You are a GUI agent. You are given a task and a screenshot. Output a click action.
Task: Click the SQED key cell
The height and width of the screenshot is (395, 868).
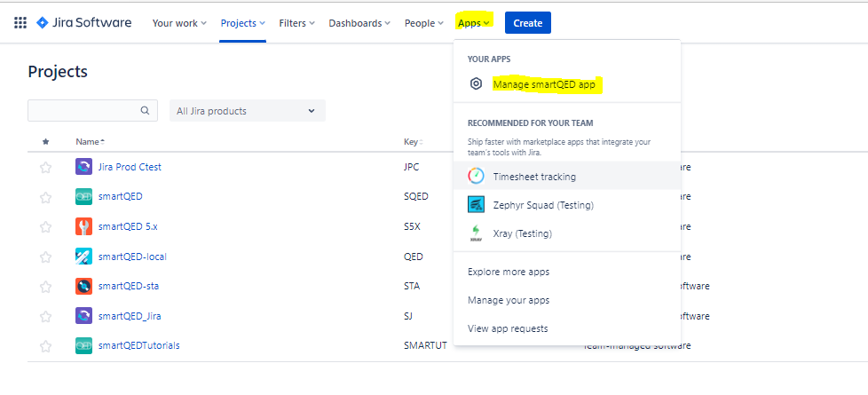(416, 197)
